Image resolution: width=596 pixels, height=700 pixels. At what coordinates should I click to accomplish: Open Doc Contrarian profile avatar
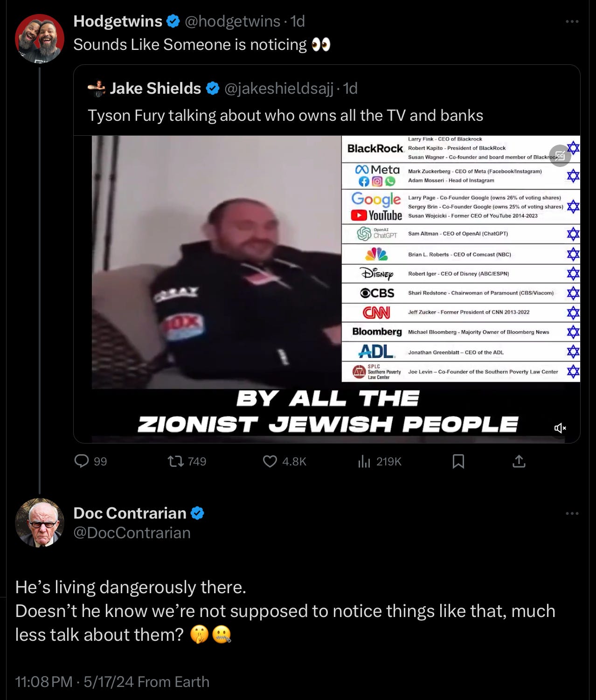[40, 523]
